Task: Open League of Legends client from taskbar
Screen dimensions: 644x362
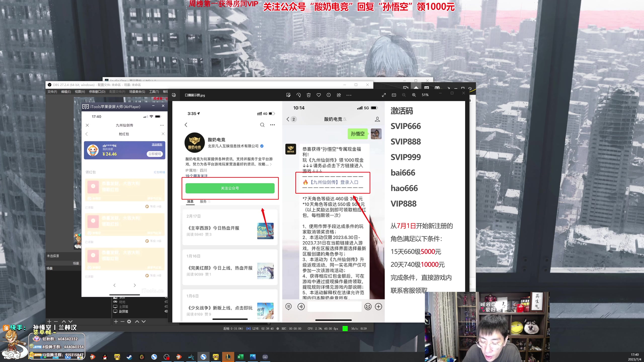Action: tap(228, 357)
